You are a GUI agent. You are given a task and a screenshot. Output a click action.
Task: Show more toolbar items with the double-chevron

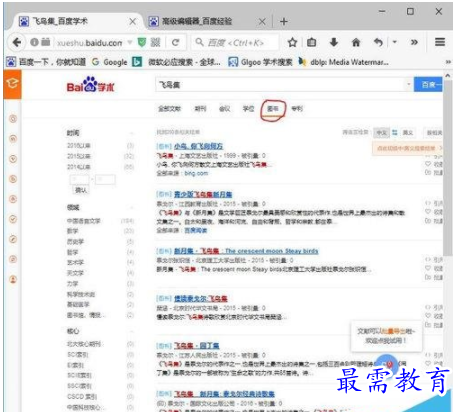414,42
